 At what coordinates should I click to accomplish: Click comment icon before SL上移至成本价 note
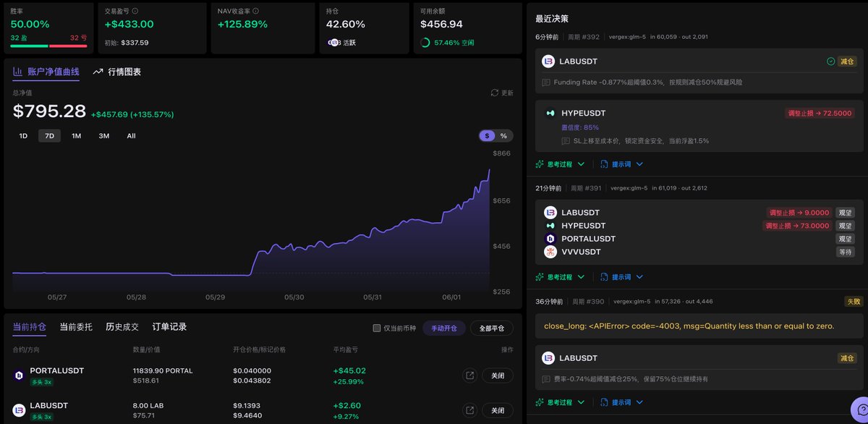(x=566, y=141)
